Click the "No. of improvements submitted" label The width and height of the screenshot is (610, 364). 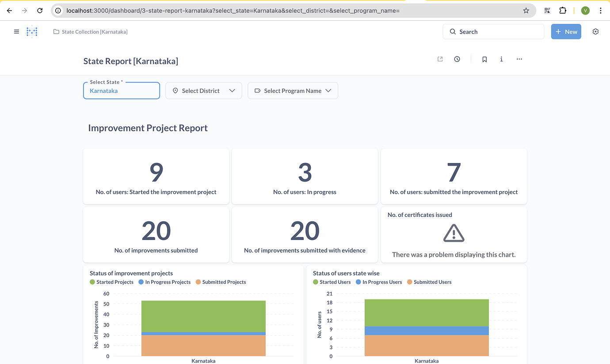pyautogui.click(x=156, y=250)
